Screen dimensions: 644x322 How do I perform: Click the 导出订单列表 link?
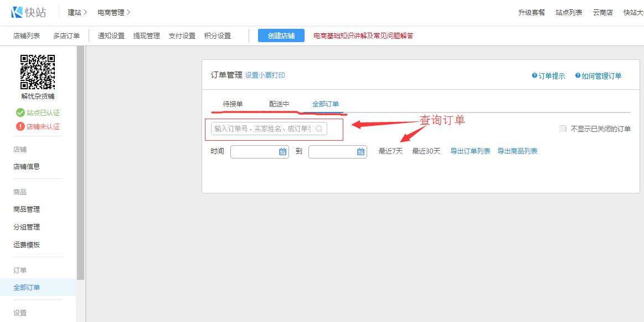[470, 151]
